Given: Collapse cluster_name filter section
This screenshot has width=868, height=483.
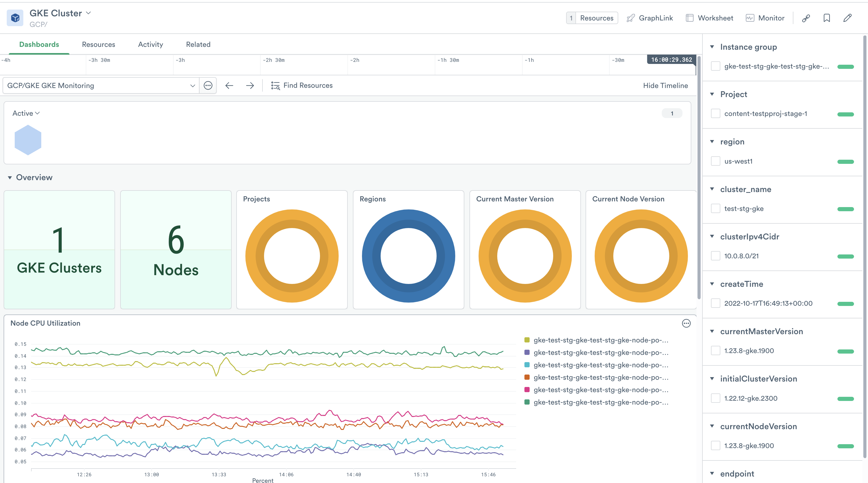Looking at the screenshot, I should click(x=712, y=189).
